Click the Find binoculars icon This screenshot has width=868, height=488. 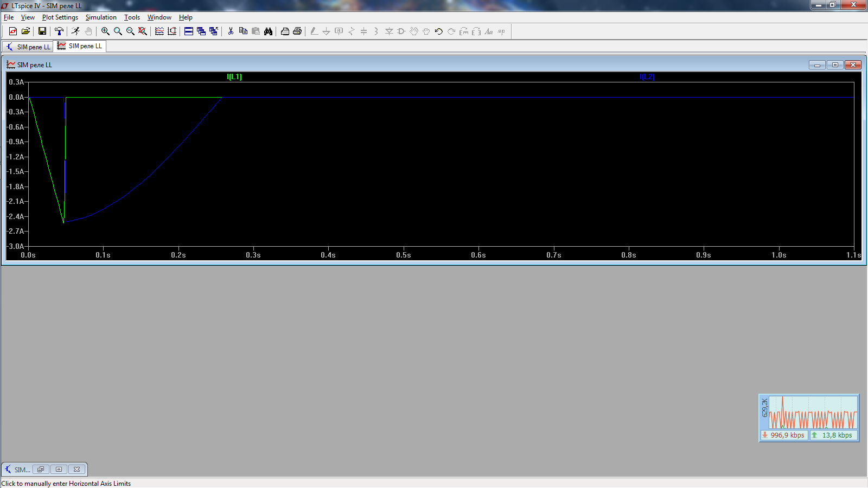click(x=268, y=31)
